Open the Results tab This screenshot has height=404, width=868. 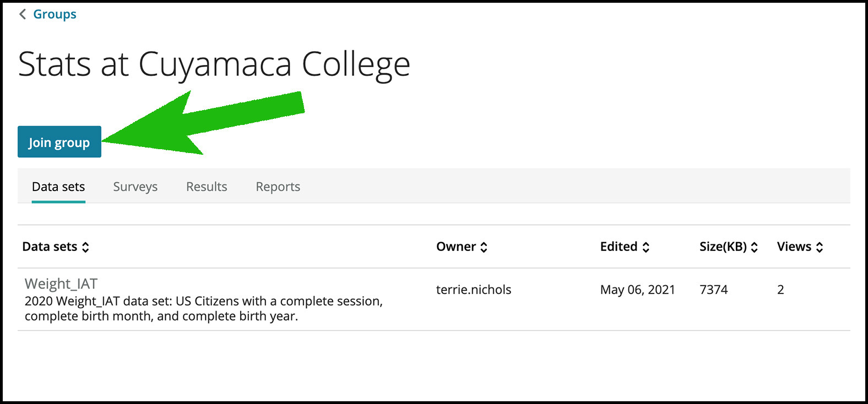207,187
